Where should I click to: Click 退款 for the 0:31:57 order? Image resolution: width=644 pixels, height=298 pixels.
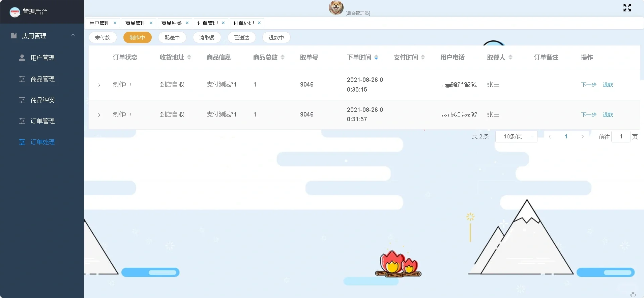[608, 114]
